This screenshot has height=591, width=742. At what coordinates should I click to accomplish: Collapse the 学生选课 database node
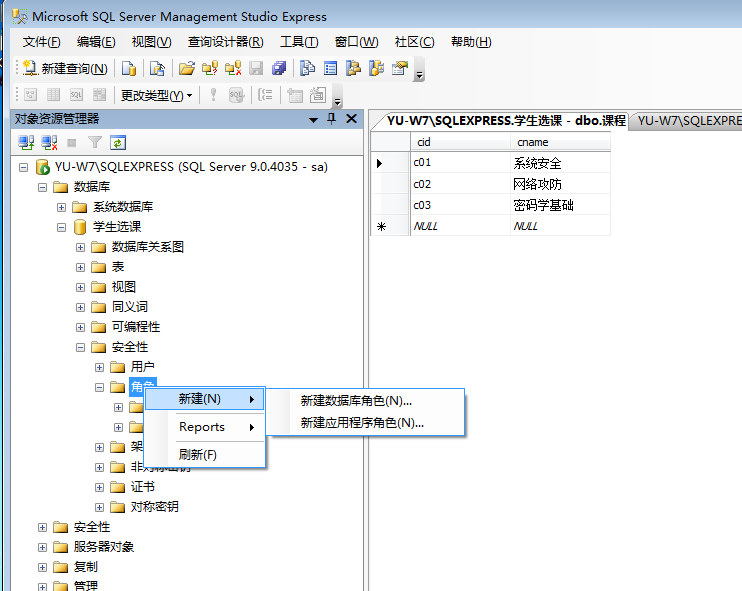tap(61, 227)
